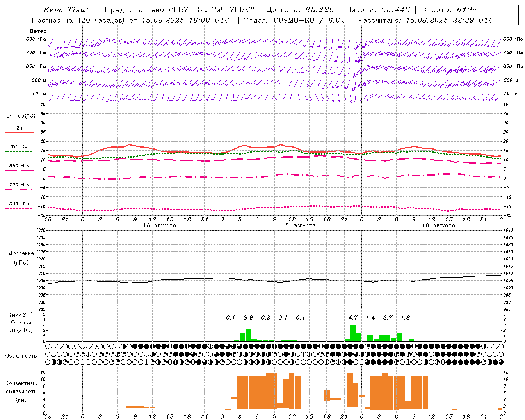Click the date label 18 августа

438,226
